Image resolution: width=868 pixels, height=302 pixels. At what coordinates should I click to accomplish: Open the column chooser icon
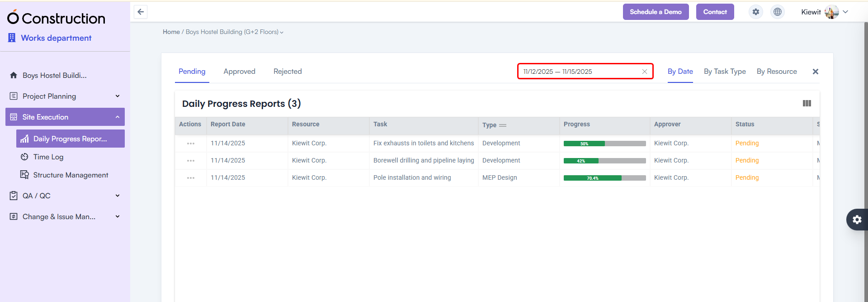pos(807,103)
